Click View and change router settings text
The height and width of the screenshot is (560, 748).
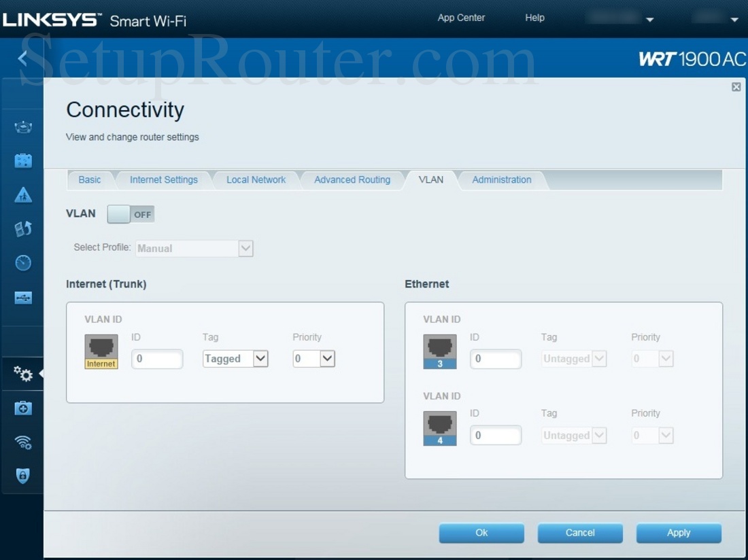pyautogui.click(x=132, y=137)
